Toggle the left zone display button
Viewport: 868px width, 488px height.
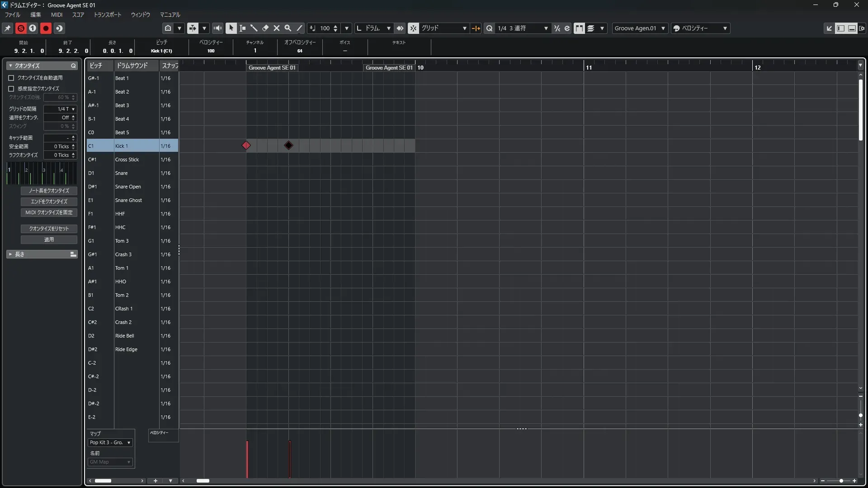tap(840, 28)
